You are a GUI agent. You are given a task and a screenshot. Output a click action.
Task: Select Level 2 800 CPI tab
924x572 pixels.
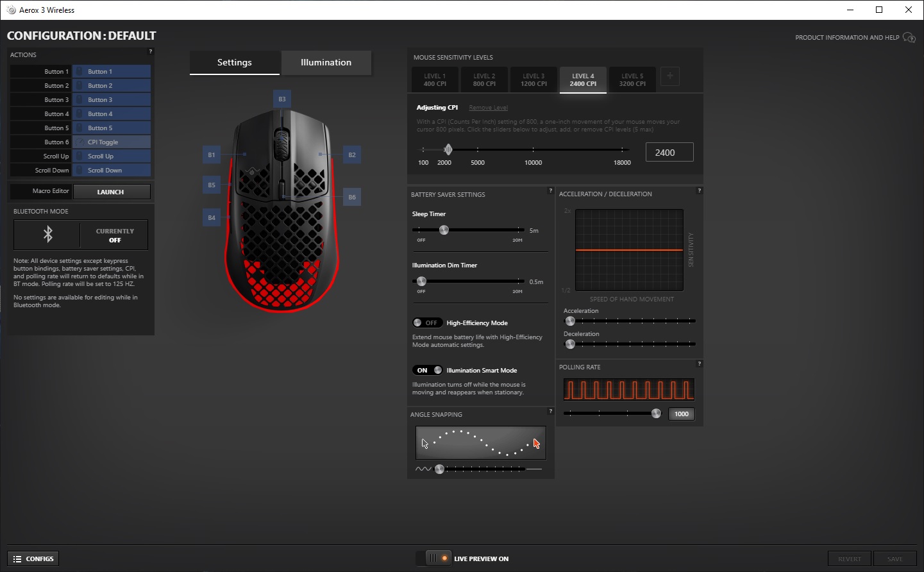click(x=484, y=80)
